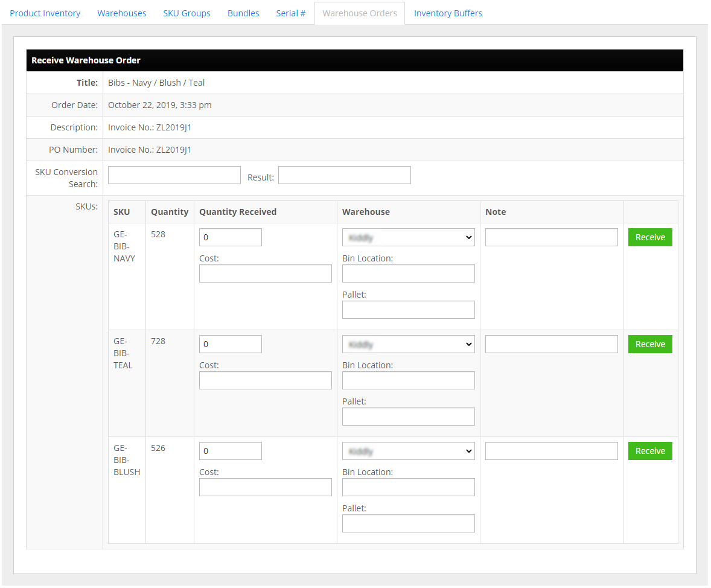This screenshot has width=711, height=588.
Task: Click quantity value 528
Action: pyautogui.click(x=158, y=235)
